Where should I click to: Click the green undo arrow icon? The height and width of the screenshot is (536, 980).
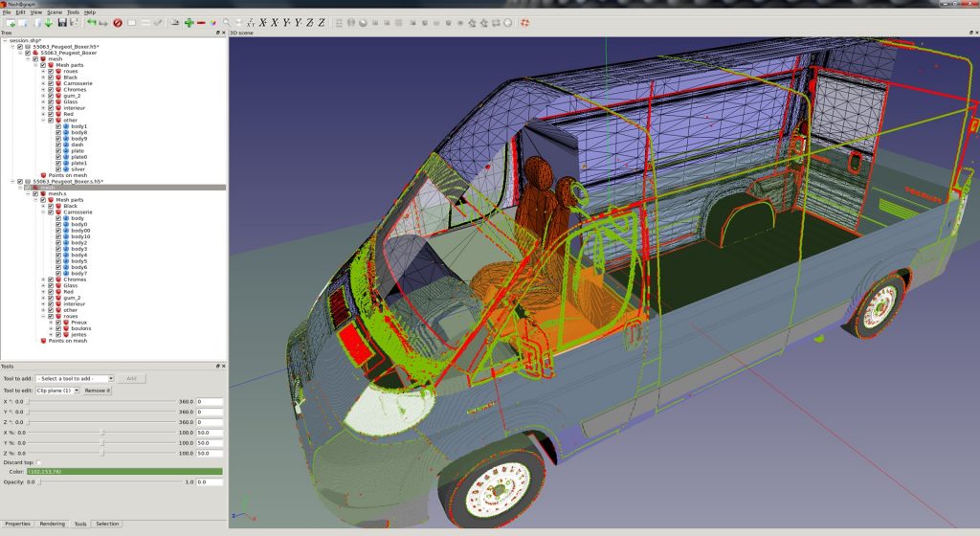(x=91, y=22)
